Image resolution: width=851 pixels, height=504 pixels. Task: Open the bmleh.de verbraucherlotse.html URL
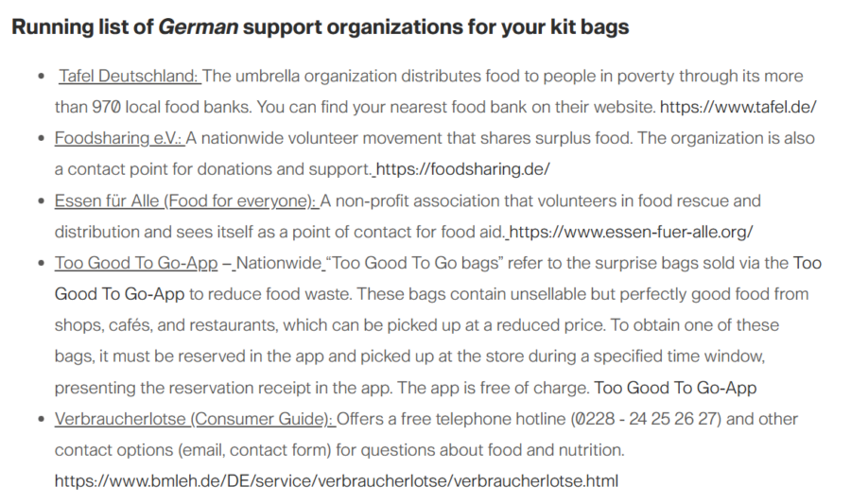336,481
